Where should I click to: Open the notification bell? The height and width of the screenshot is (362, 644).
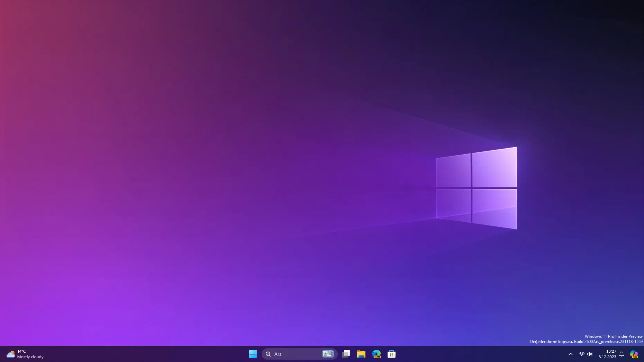click(x=622, y=354)
